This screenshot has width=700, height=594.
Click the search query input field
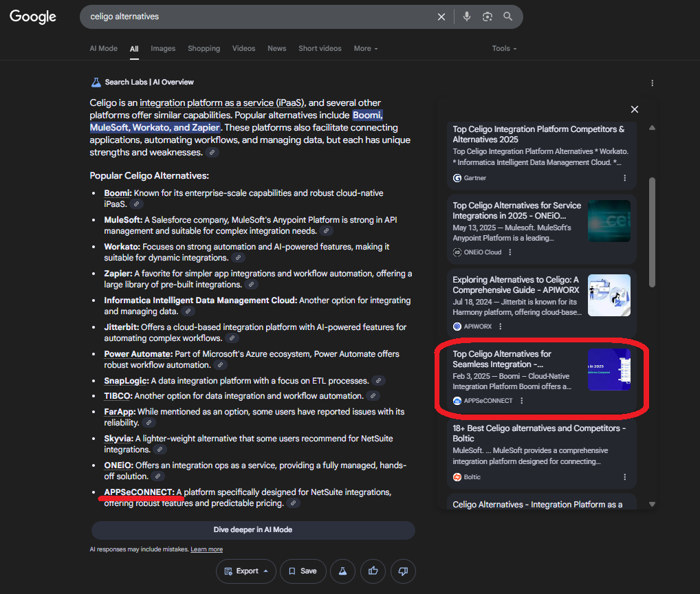click(259, 17)
